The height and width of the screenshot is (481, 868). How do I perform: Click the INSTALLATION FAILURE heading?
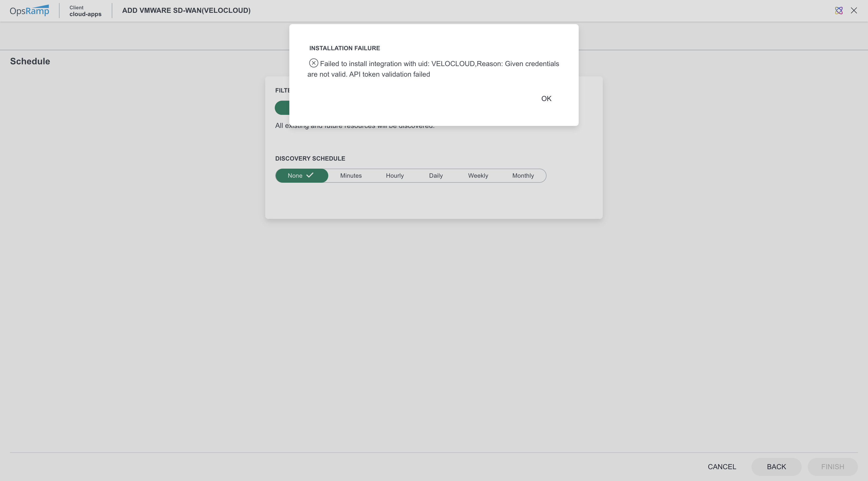point(344,48)
